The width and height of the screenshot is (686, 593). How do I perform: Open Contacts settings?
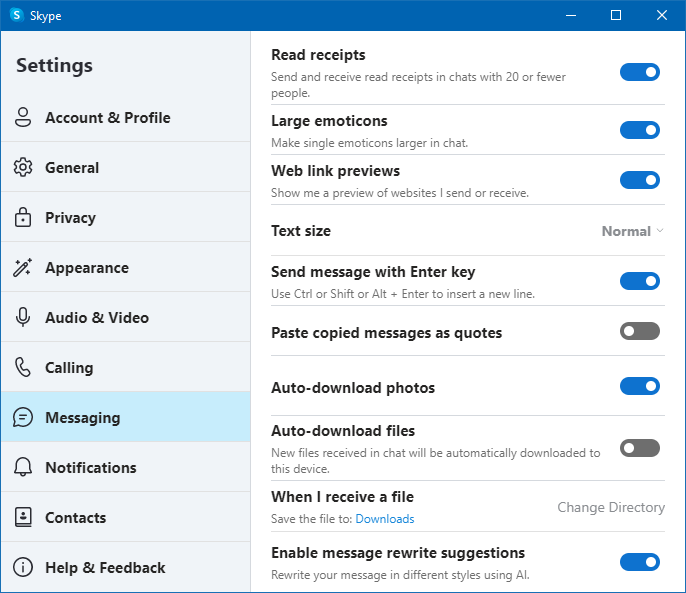click(126, 517)
